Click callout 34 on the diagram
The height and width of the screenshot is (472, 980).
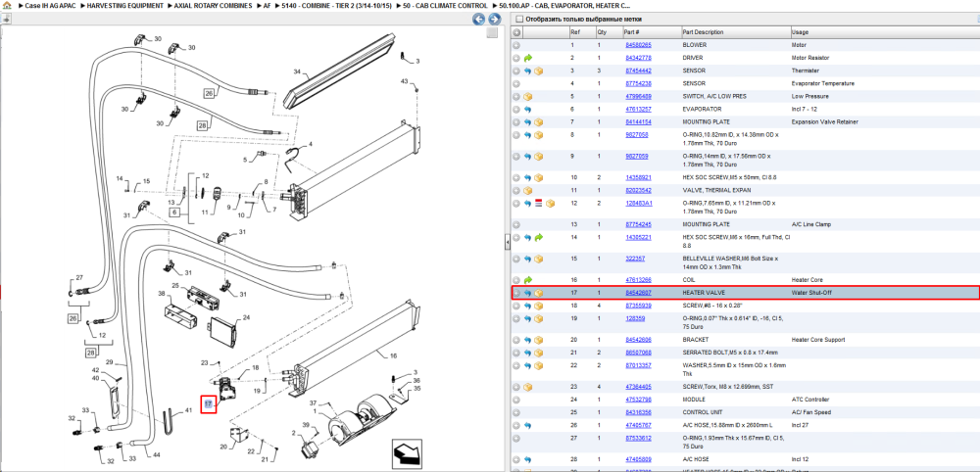click(x=298, y=71)
